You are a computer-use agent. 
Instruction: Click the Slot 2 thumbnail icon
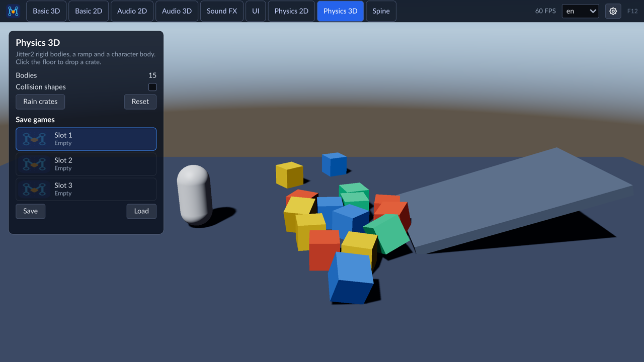pos(34,164)
